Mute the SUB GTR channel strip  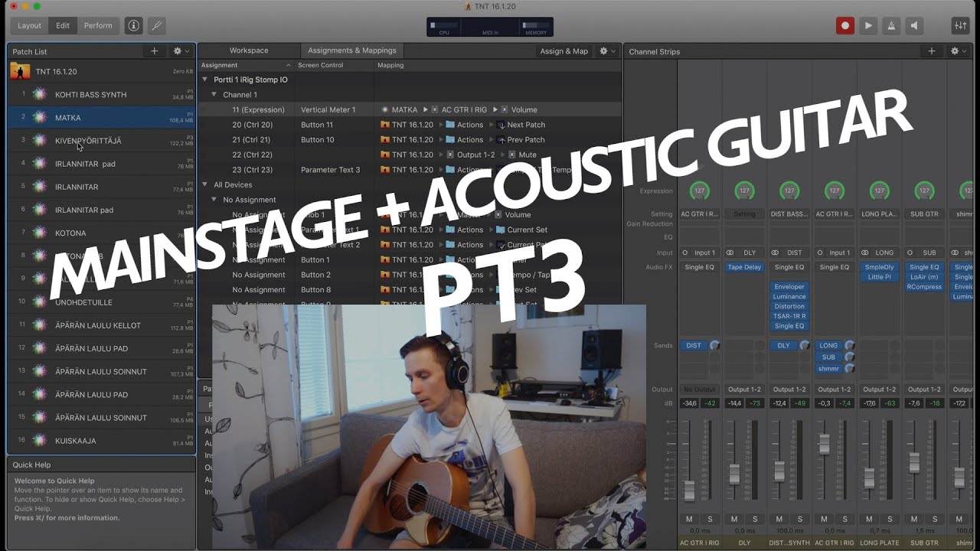pyautogui.click(x=914, y=519)
